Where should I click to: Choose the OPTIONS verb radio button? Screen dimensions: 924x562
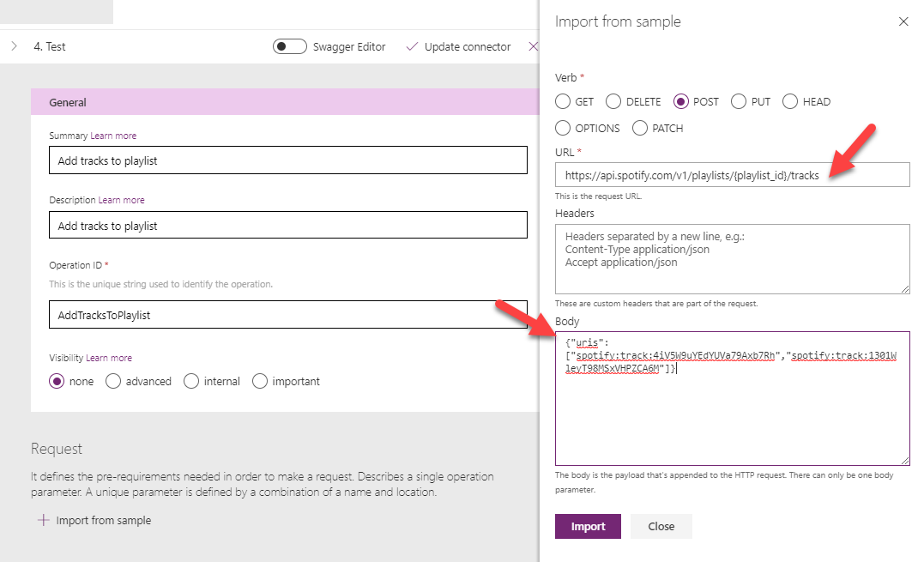(x=563, y=128)
